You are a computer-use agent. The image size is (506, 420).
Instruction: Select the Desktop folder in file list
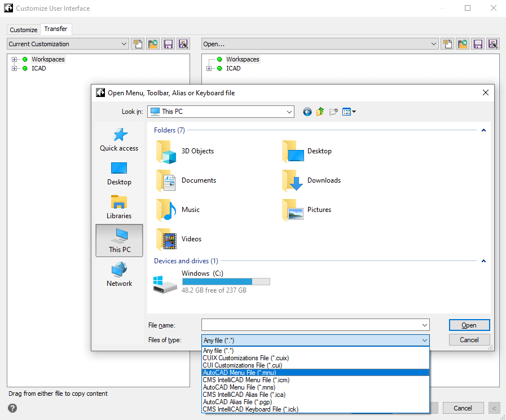pos(307,151)
